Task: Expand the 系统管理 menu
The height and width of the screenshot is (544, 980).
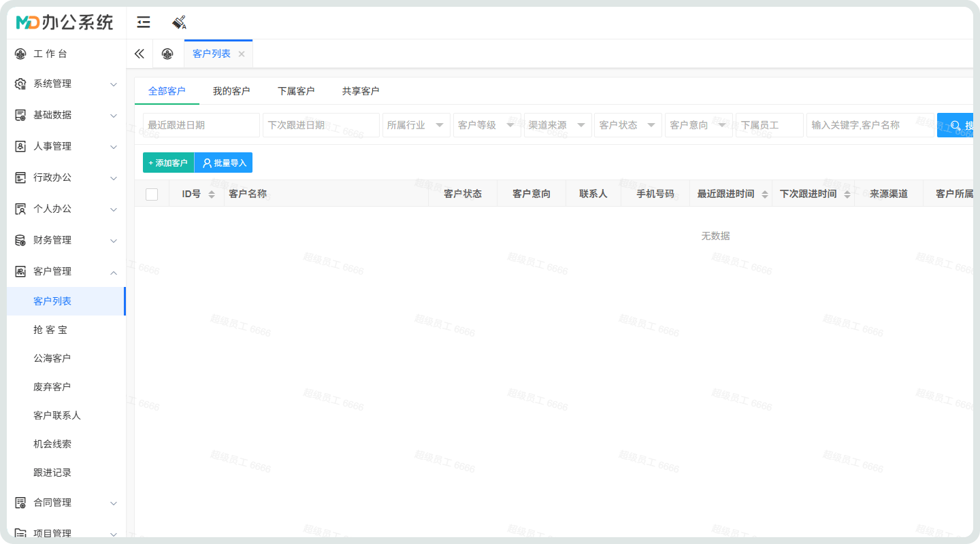Action: (67, 84)
